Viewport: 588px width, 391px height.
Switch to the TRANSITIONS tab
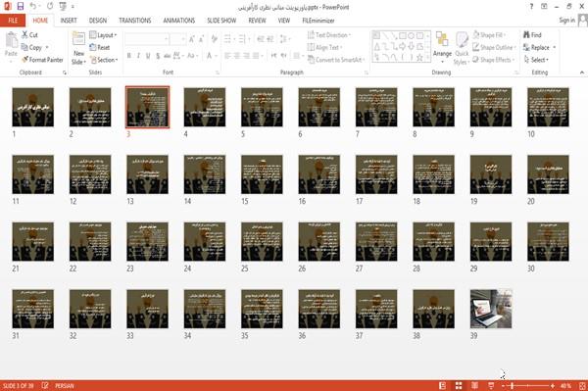tap(135, 21)
